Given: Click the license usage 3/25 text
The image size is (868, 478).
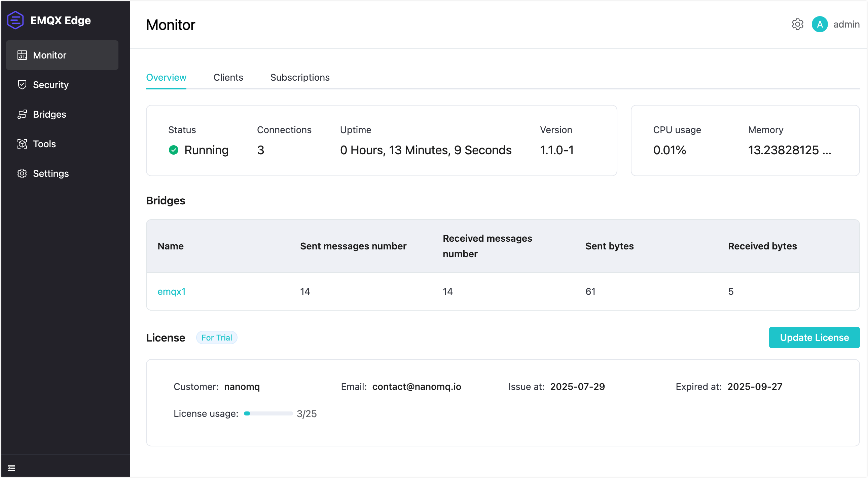Looking at the screenshot, I should click(x=306, y=413).
